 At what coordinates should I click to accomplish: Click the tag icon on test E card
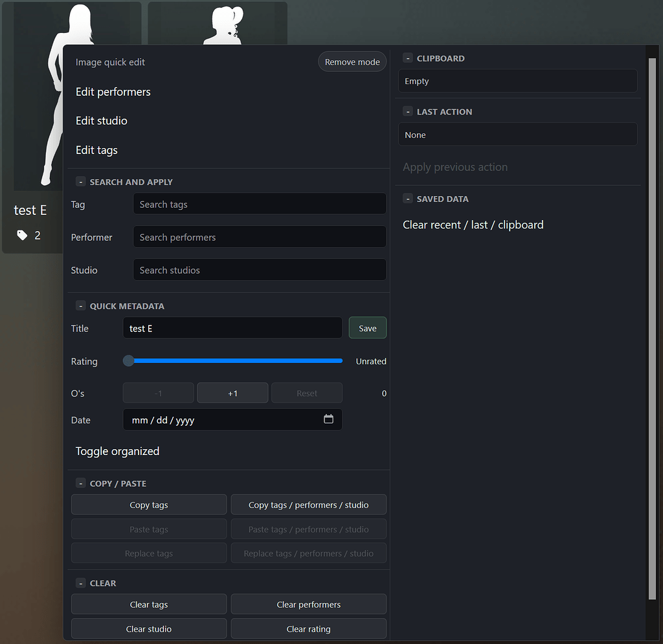22,236
